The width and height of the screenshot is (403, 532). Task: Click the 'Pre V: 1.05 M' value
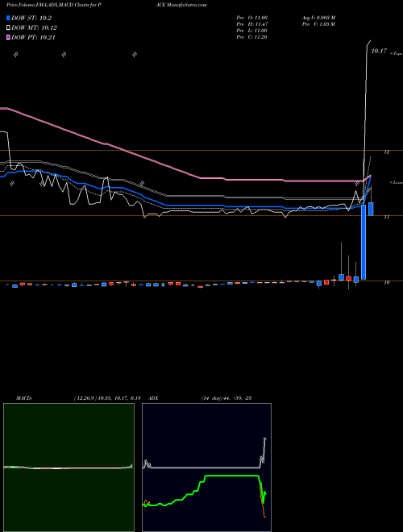click(x=319, y=24)
